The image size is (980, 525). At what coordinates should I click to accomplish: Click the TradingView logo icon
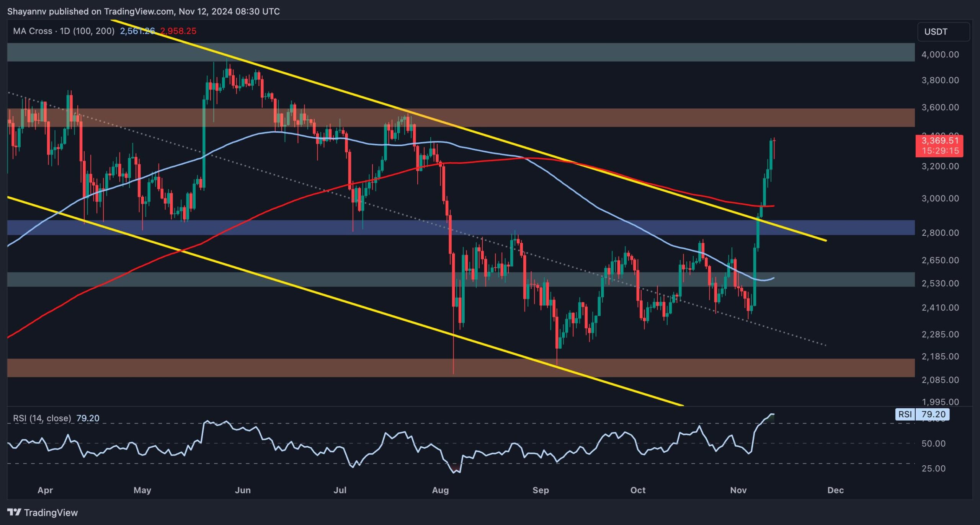point(14,512)
